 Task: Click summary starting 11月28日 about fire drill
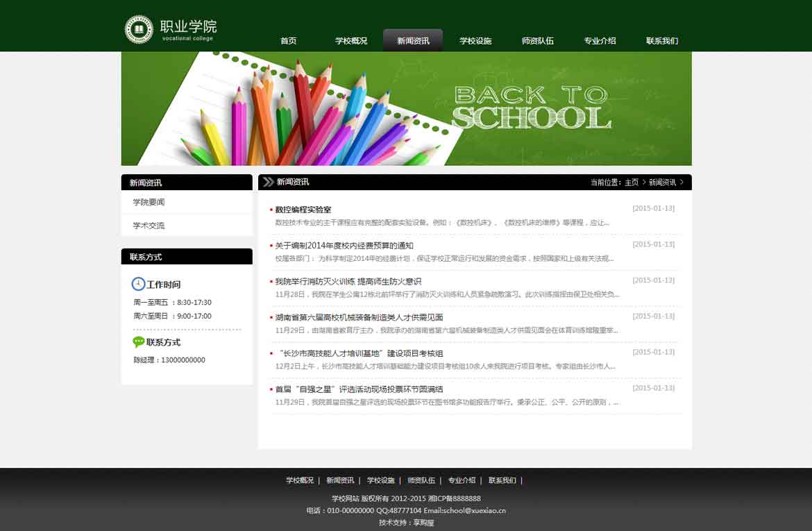click(x=448, y=294)
